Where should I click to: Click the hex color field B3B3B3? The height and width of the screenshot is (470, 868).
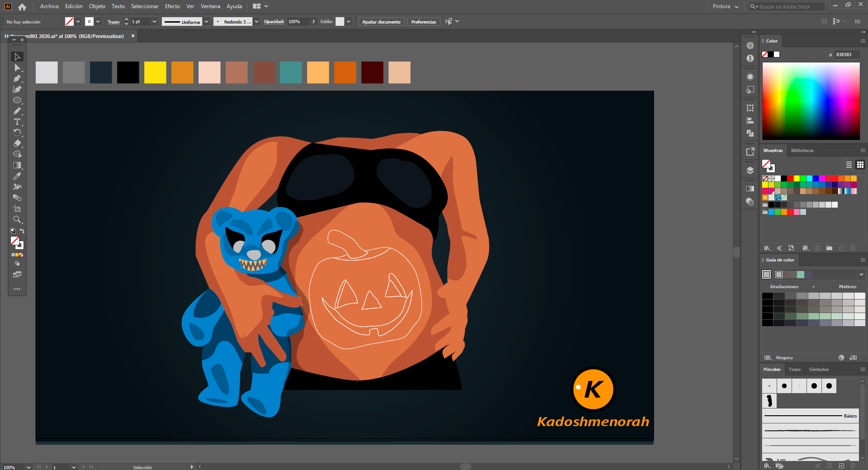click(846, 55)
